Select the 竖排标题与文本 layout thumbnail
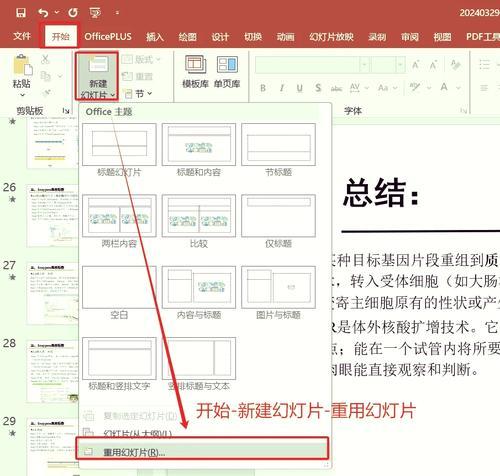This screenshot has height=476, width=500. [199, 358]
